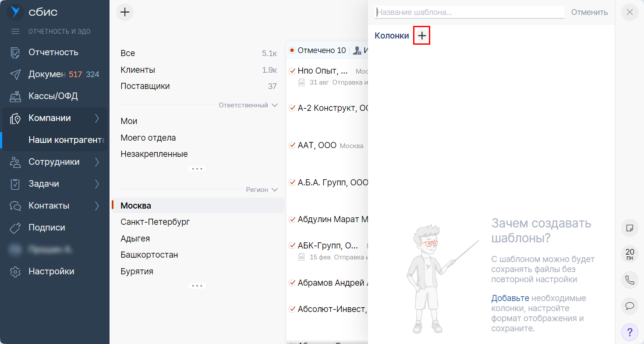Click the Документы paper plane icon
The height and width of the screenshot is (344, 644).
(15, 74)
